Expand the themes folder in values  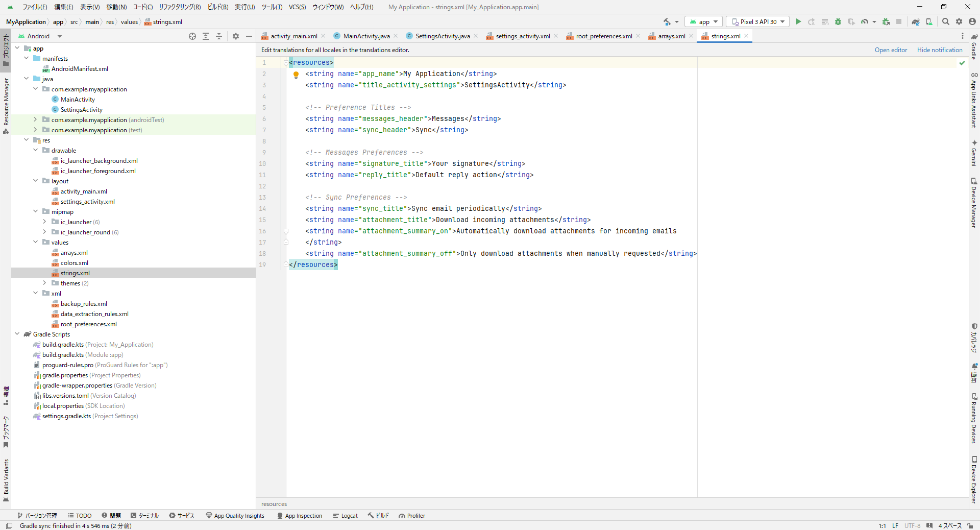click(x=44, y=283)
